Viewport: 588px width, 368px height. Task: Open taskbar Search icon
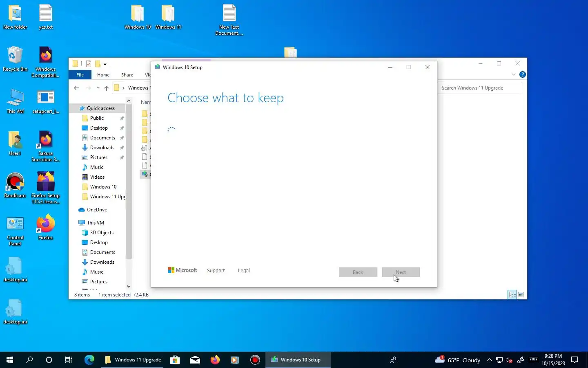[29, 360]
